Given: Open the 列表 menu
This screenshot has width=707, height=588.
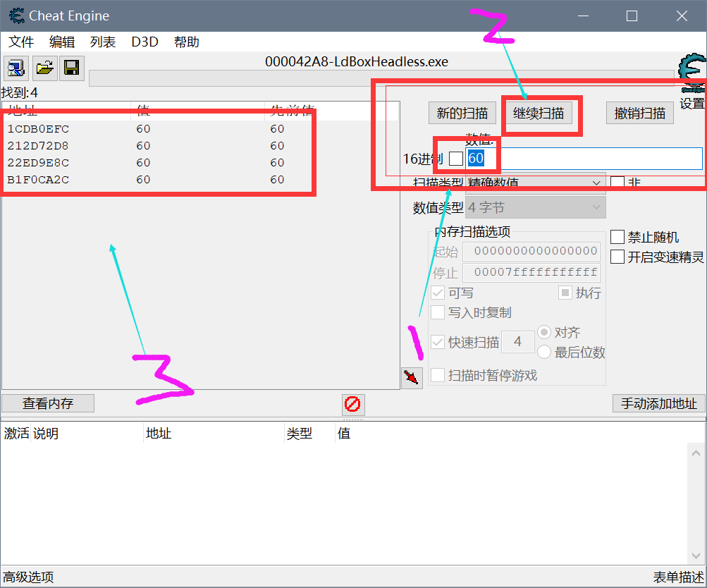Looking at the screenshot, I should pyautogui.click(x=103, y=42).
